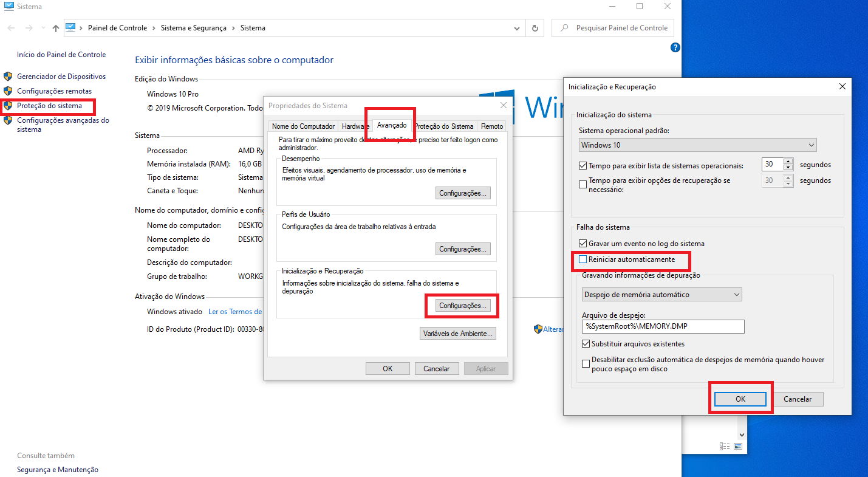Screen dimensions: 868x477
Task: Open Gerenciador de Dispositivos link
Action: click(61, 77)
